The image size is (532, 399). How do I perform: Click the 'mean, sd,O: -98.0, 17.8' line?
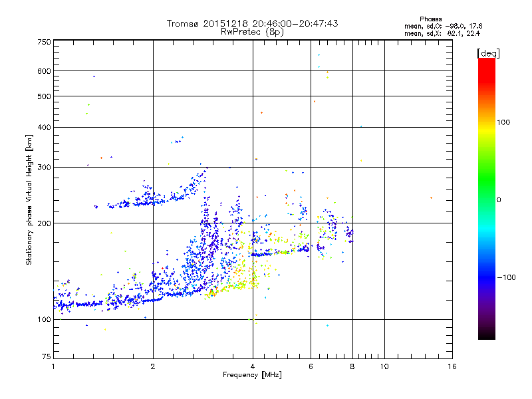click(443, 26)
